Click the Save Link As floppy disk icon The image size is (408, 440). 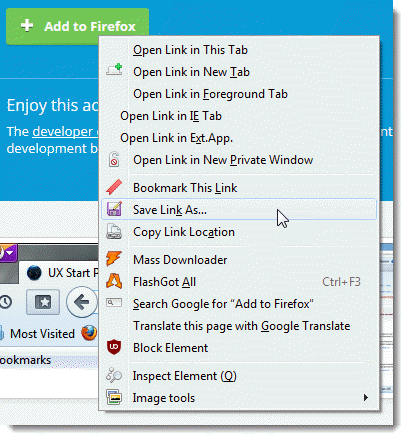tap(114, 209)
